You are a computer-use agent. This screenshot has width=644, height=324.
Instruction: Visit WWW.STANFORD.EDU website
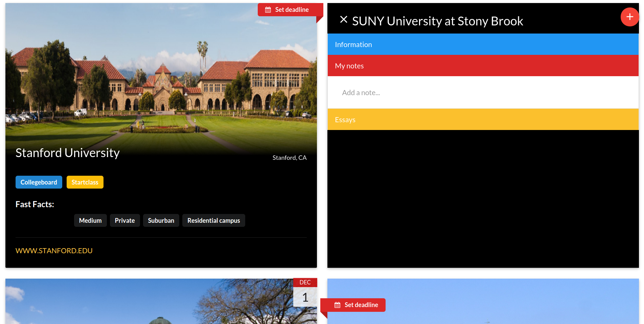54,251
